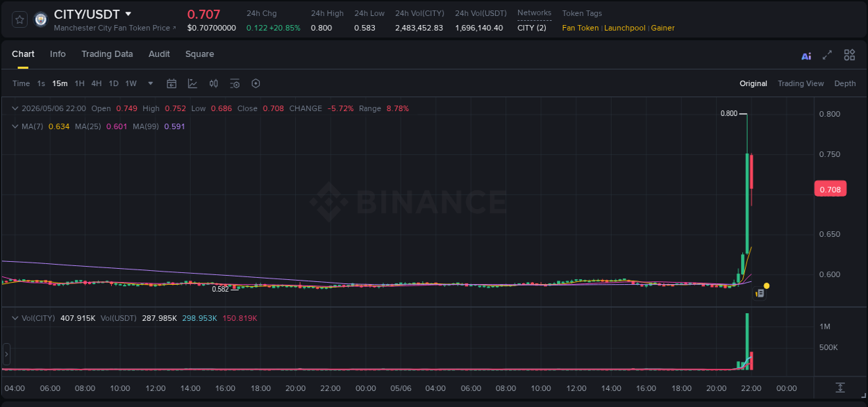
Task: Click the CITY (2) networks value
Action: [532, 28]
